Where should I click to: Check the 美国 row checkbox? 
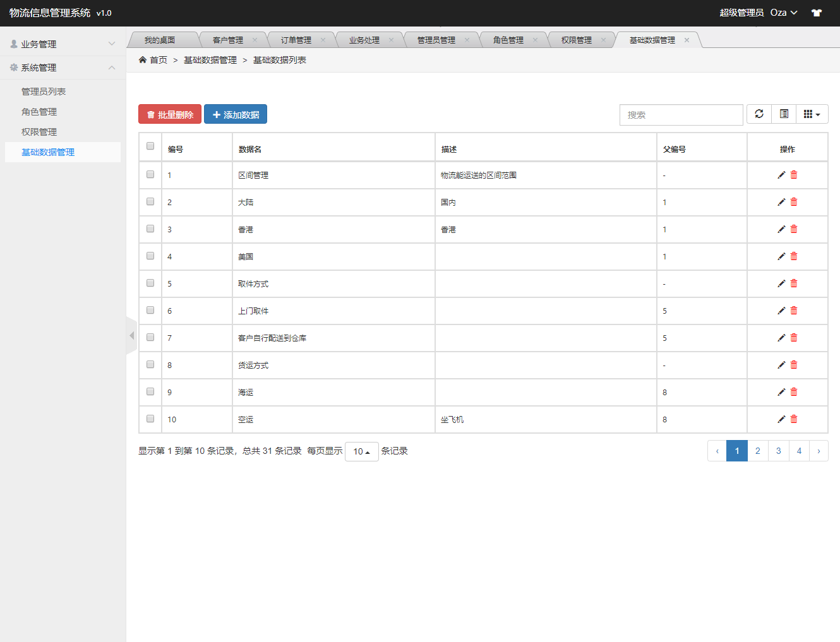click(x=150, y=256)
